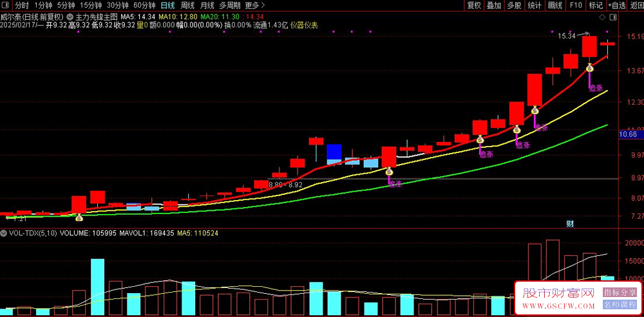Expand the 更多 periods menu
The image size is (644, 317).
click(x=254, y=5)
